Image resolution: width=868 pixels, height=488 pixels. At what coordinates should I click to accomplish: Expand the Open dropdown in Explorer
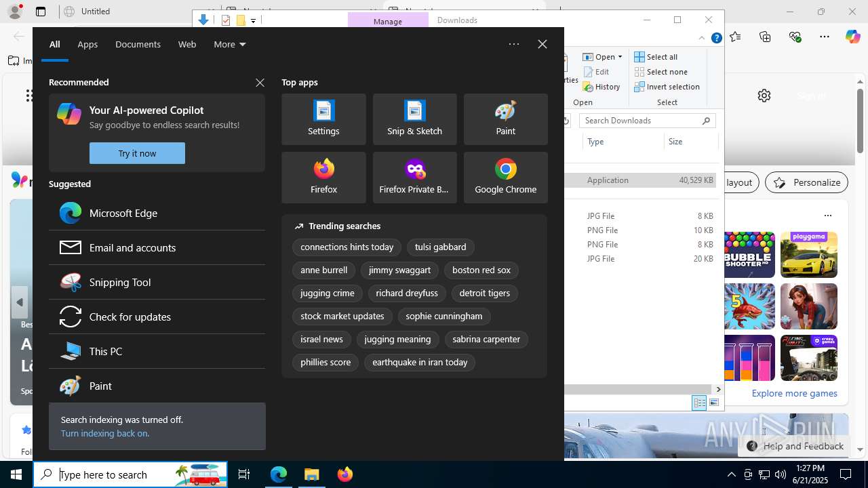[x=620, y=57]
